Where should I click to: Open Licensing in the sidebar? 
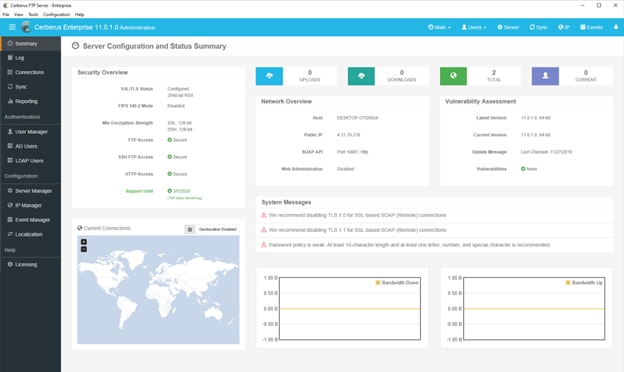click(x=31, y=264)
